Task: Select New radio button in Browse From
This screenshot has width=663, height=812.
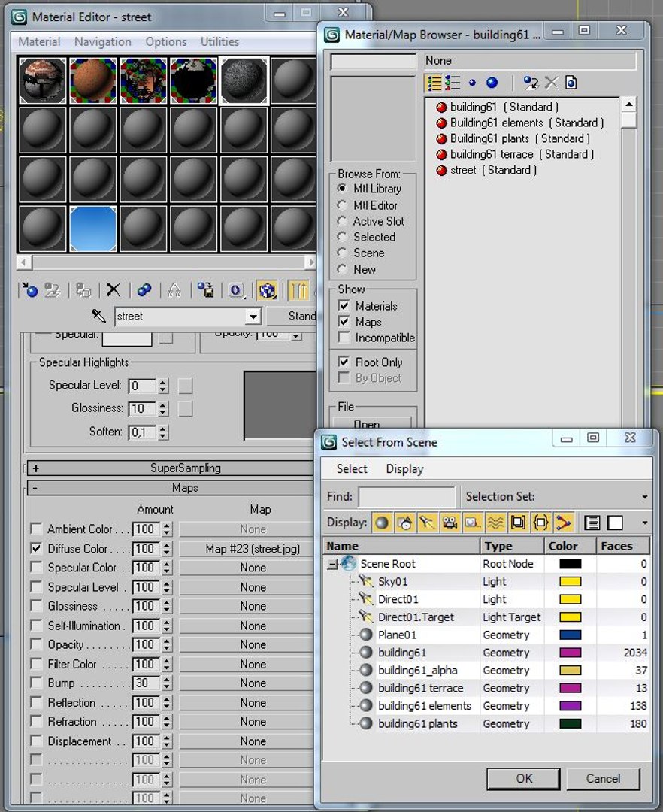Action: pos(341,269)
